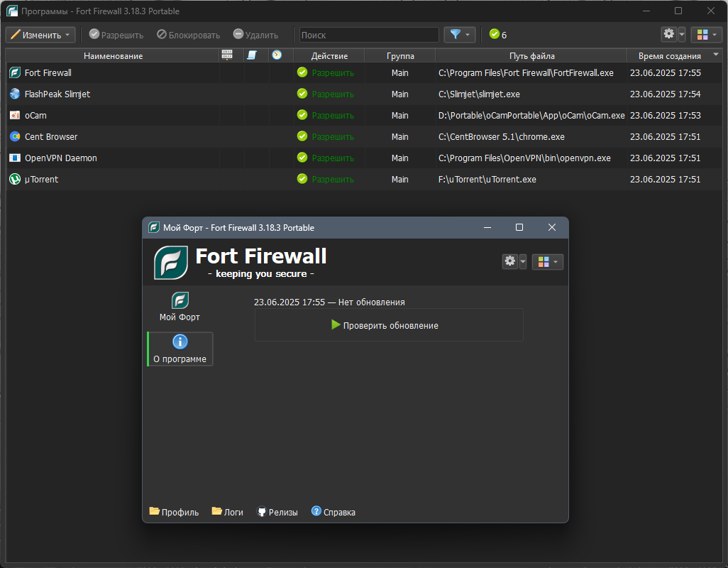Click the Удалить delete toolbar button
Screen dimensions: 728x568
(256, 35)
